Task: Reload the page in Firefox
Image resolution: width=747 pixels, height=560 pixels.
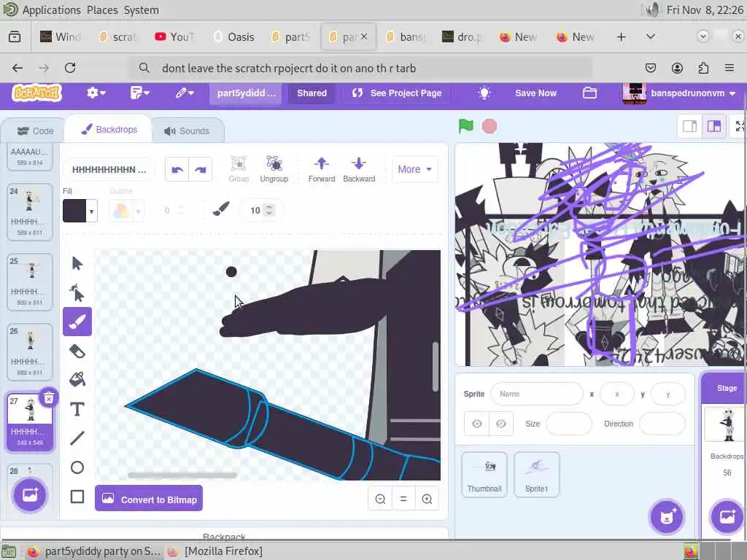Action: click(70, 68)
